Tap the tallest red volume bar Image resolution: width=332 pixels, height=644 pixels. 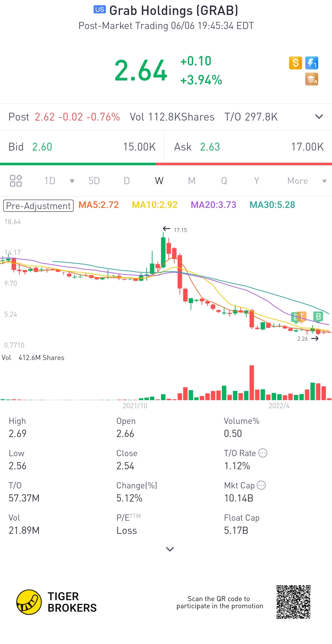coord(252,382)
